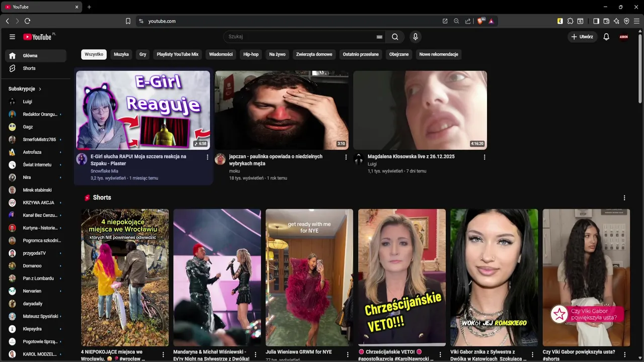Viewport: 644px width, 362px height.
Task: Open the japczan paulinka video thumbnail
Action: click(x=282, y=110)
